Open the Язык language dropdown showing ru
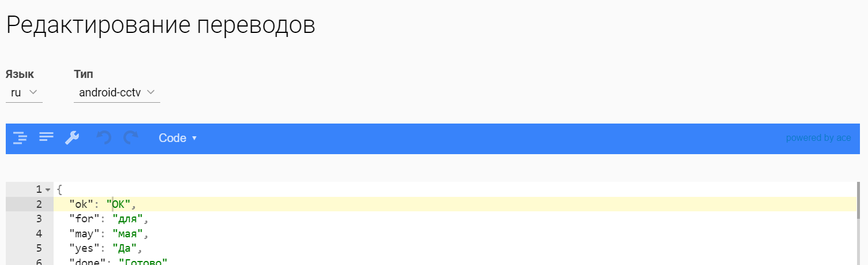868x265 pixels. pos(24,92)
